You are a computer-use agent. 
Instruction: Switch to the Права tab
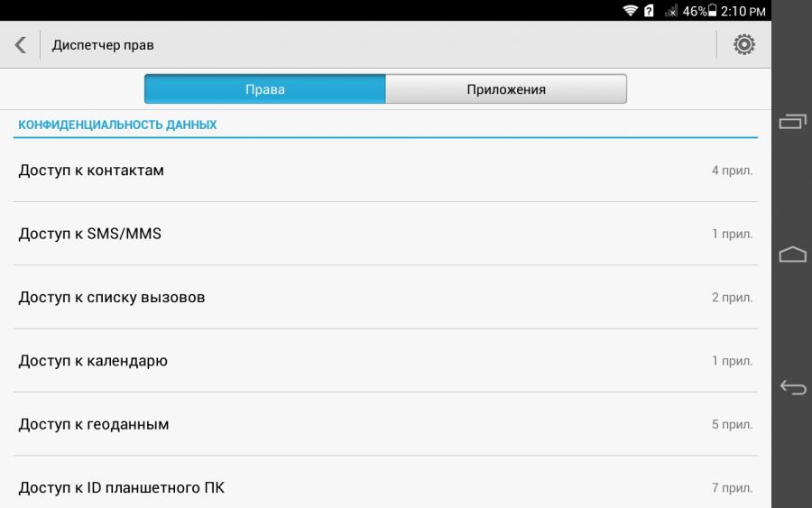pyautogui.click(x=264, y=89)
